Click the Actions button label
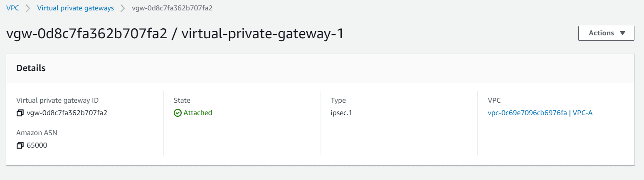 pyautogui.click(x=602, y=33)
